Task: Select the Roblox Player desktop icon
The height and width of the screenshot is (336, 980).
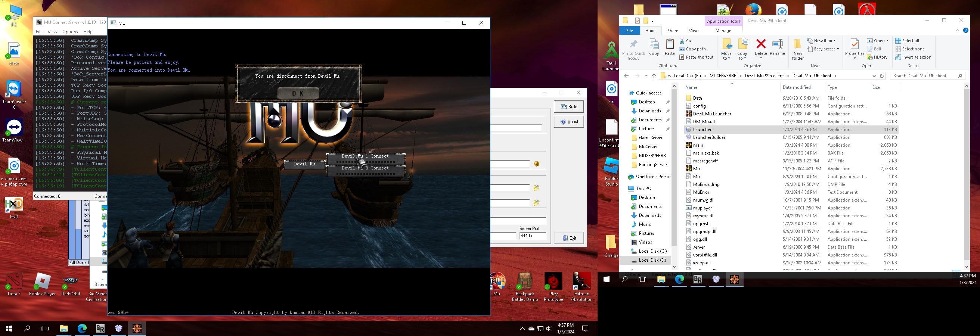Action: pos(42,284)
